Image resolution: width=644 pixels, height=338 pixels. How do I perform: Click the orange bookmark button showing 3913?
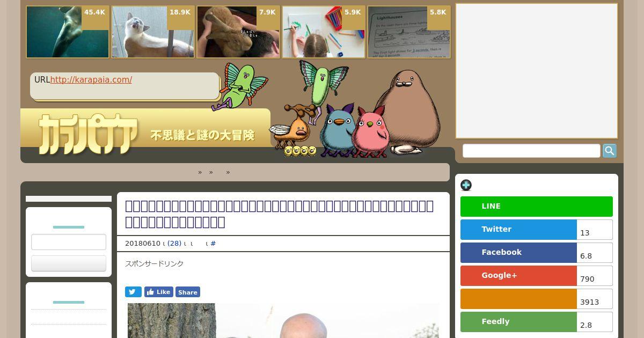[518, 299]
